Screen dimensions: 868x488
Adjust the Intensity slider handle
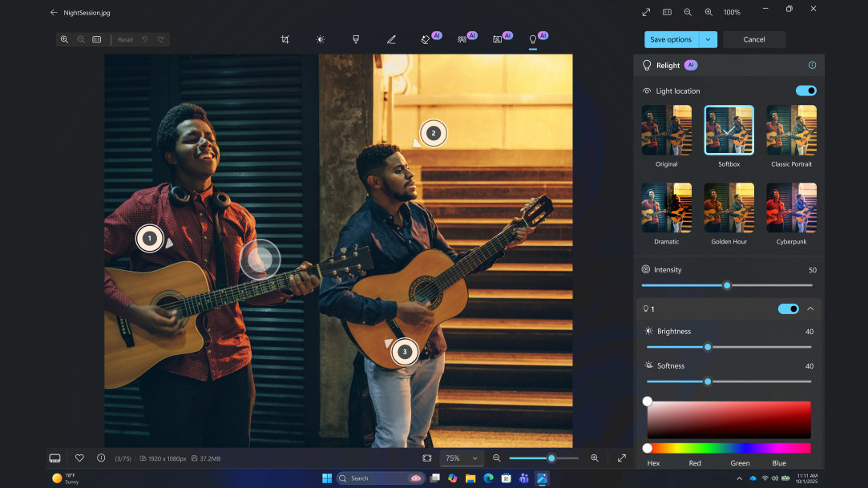pyautogui.click(x=726, y=284)
